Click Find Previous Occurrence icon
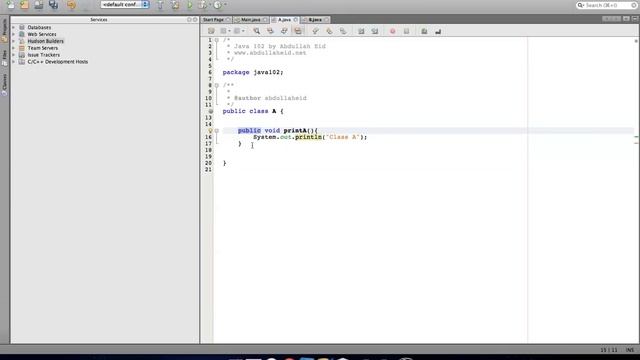 pyautogui.click(x=270, y=31)
